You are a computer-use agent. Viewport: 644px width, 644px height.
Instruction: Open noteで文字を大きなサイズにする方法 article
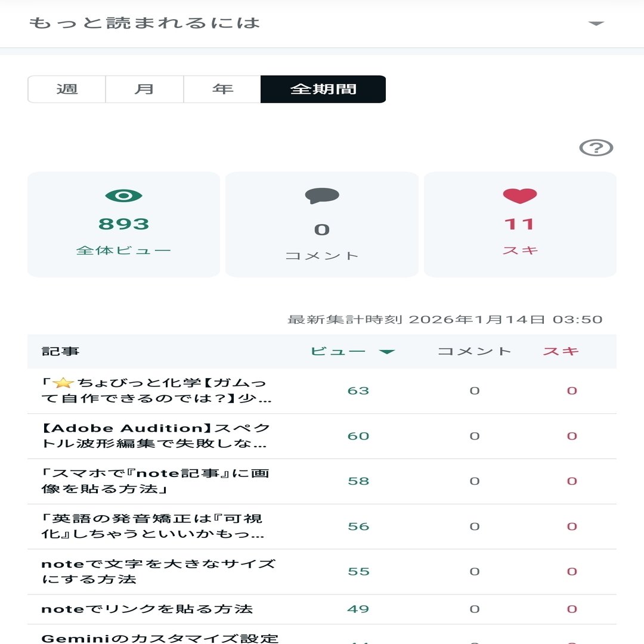(158, 571)
